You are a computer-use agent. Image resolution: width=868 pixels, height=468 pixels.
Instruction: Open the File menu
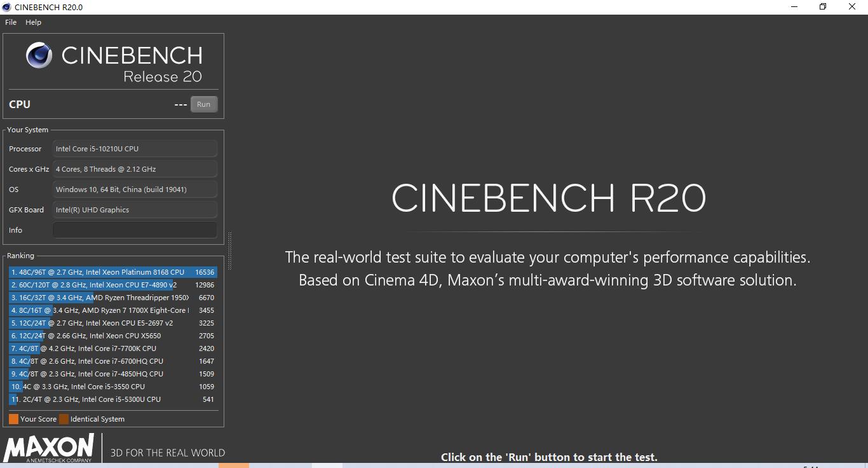pos(11,22)
